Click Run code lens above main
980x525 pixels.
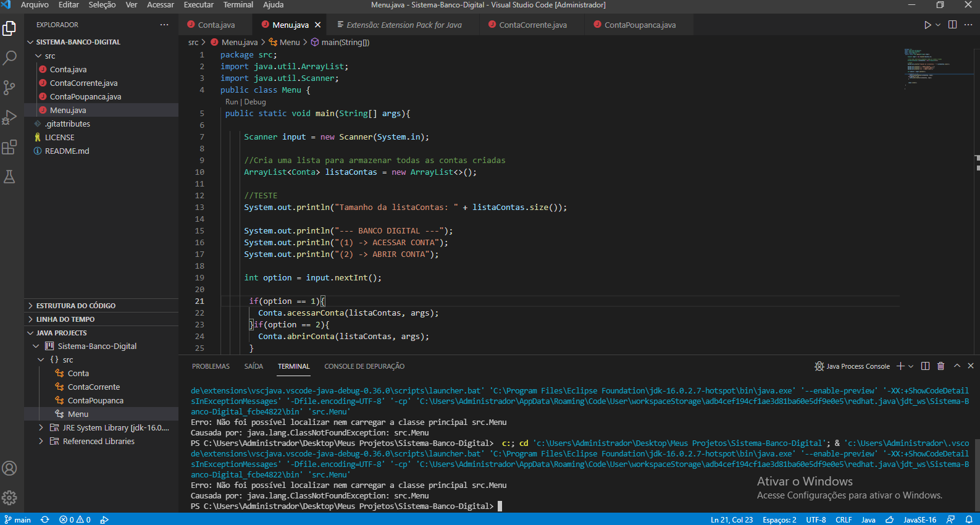pos(232,102)
